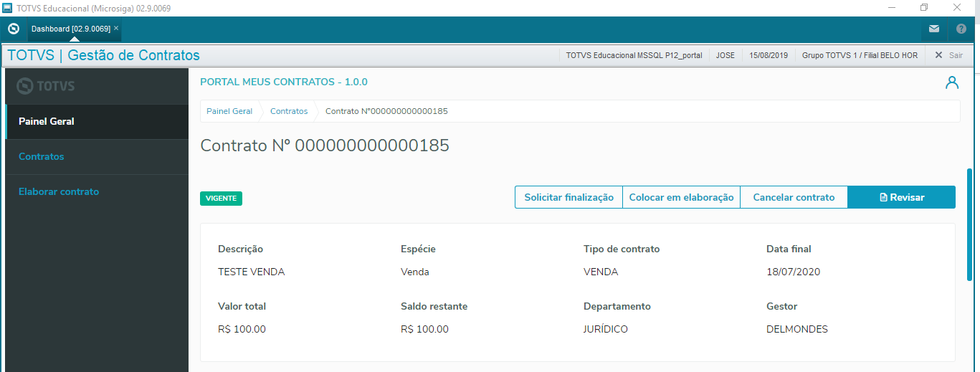Go to Painel Geral breadcrumb

pyautogui.click(x=229, y=111)
